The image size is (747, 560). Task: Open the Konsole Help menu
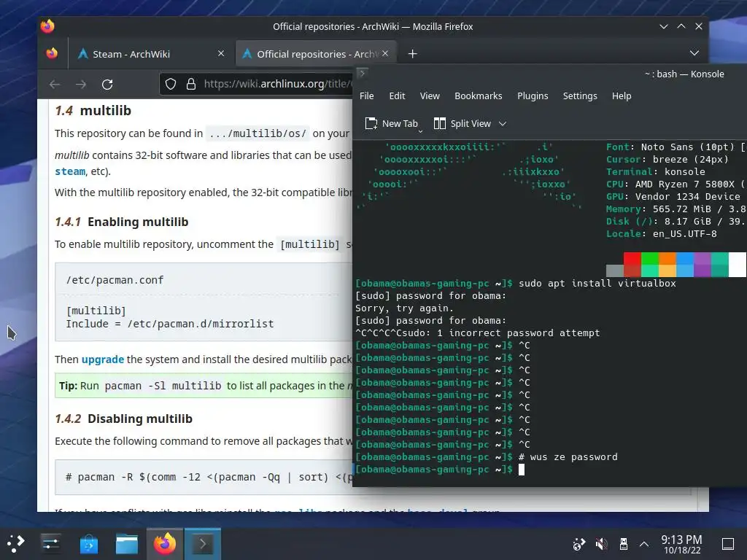[x=622, y=96]
